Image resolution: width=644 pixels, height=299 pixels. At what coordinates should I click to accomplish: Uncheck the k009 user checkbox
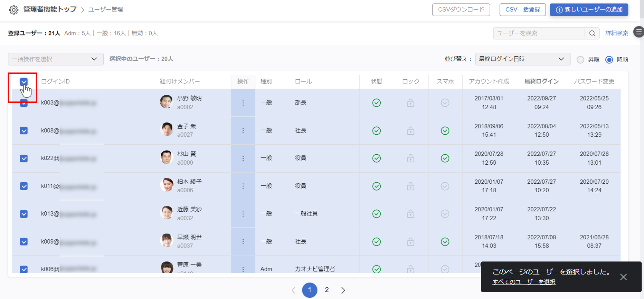coord(24,241)
